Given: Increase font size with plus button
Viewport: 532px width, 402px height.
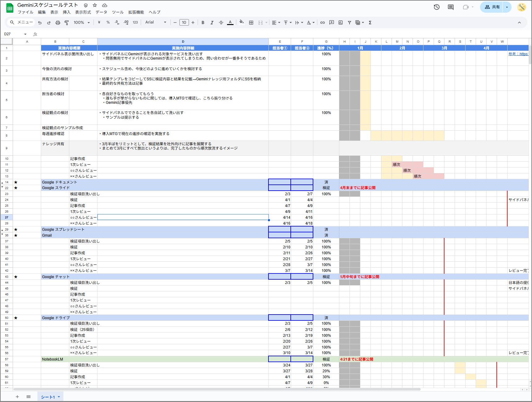Looking at the screenshot, I should point(193,23).
